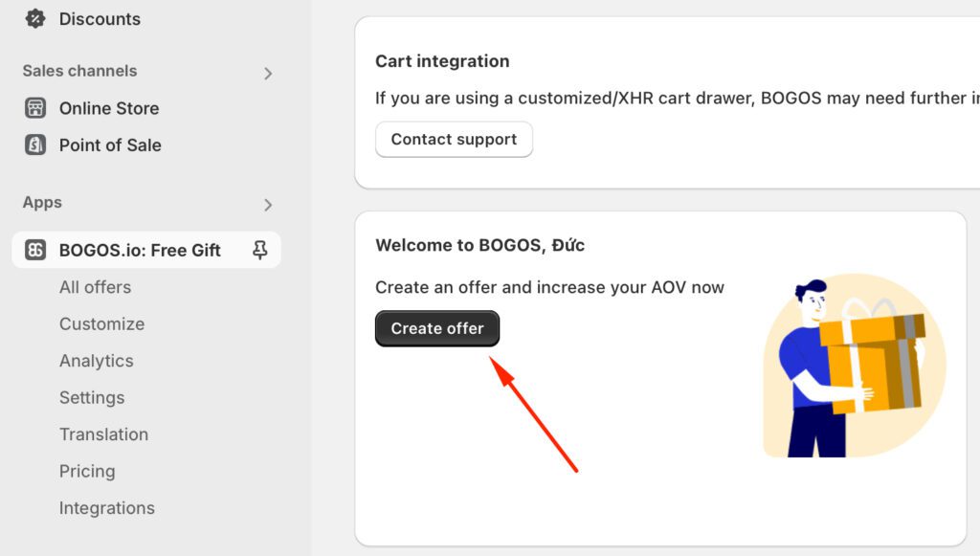Click the Sales channels header label
This screenshot has width=980, height=556.
79,71
